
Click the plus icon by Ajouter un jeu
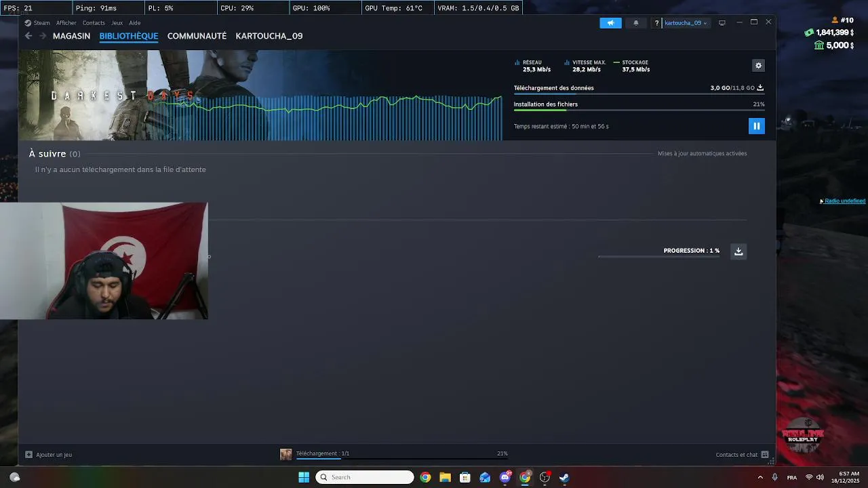pyautogui.click(x=28, y=455)
